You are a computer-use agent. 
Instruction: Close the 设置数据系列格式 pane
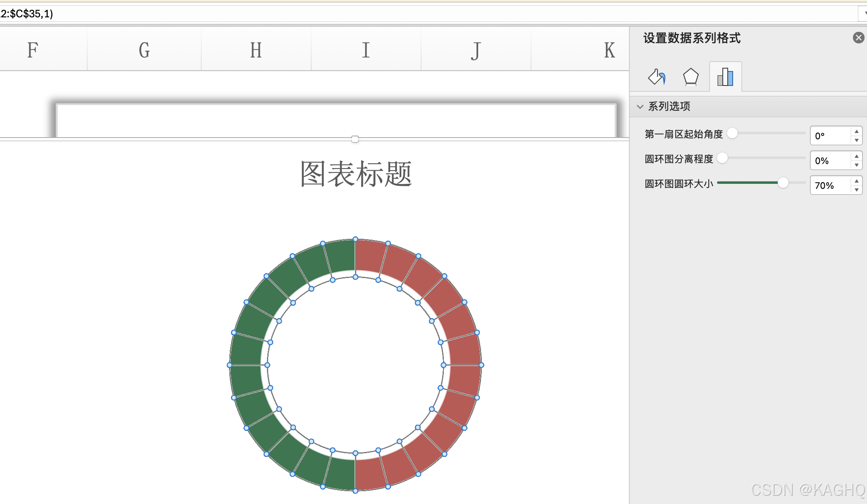858,38
